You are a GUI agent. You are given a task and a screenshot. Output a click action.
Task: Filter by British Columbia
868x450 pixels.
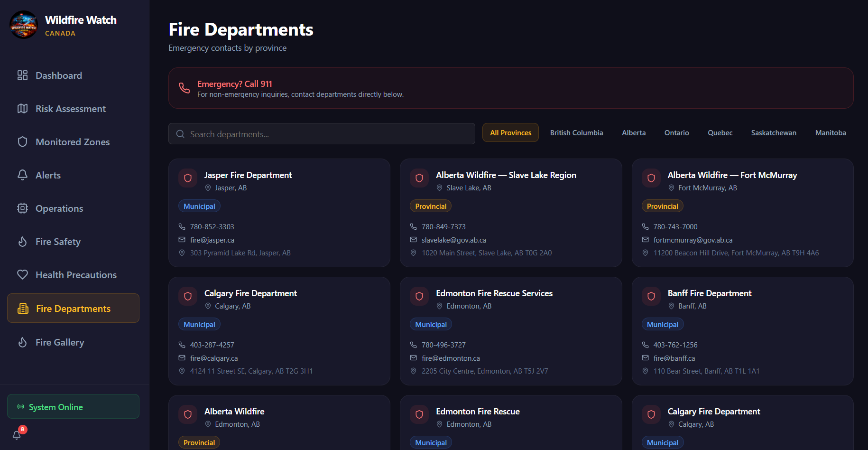click(576, 133)
